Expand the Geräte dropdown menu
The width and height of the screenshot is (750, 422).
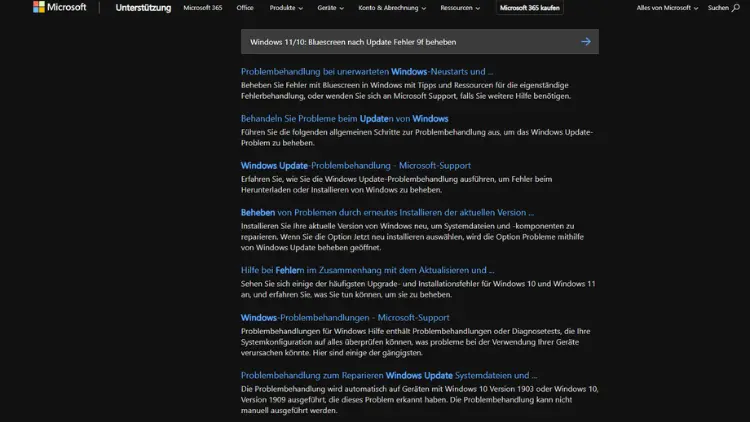331,8
